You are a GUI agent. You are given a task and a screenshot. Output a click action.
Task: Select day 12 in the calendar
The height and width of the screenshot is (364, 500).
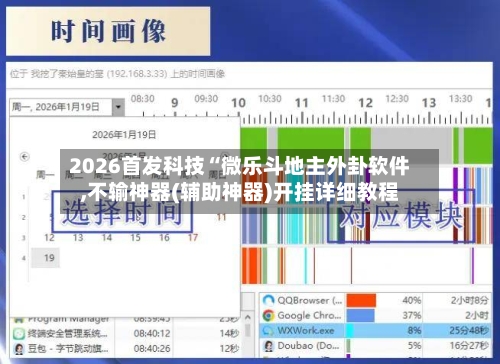49,238
